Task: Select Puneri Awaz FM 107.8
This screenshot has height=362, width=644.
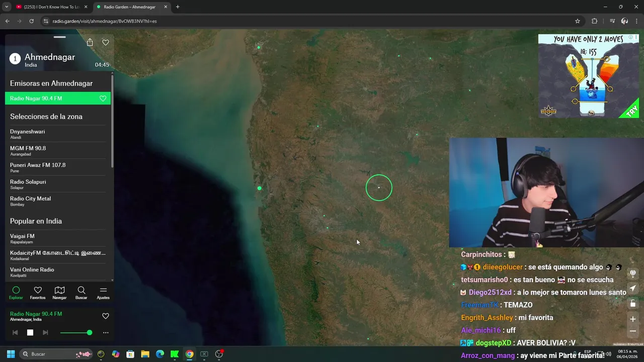Action: click(58, 167)
